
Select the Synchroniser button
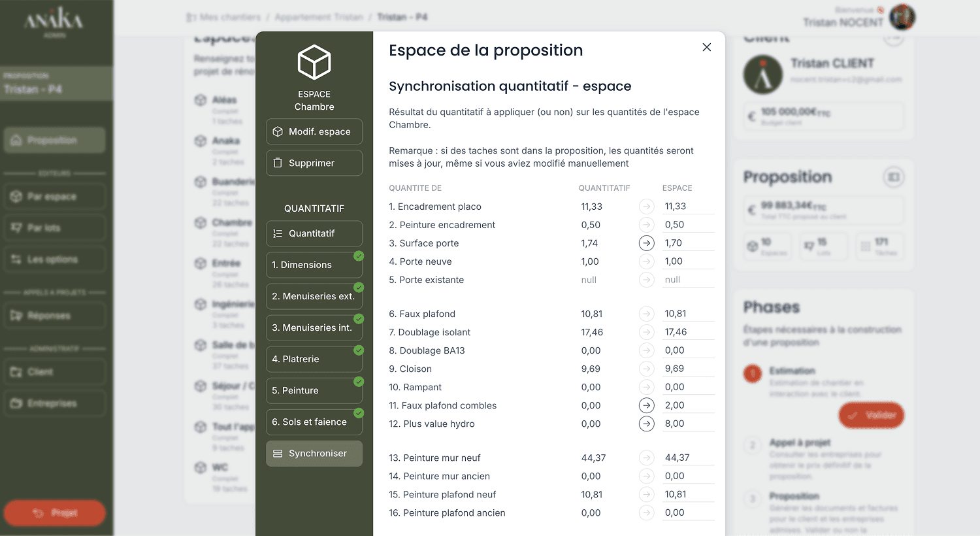click(x=314, y=453)
